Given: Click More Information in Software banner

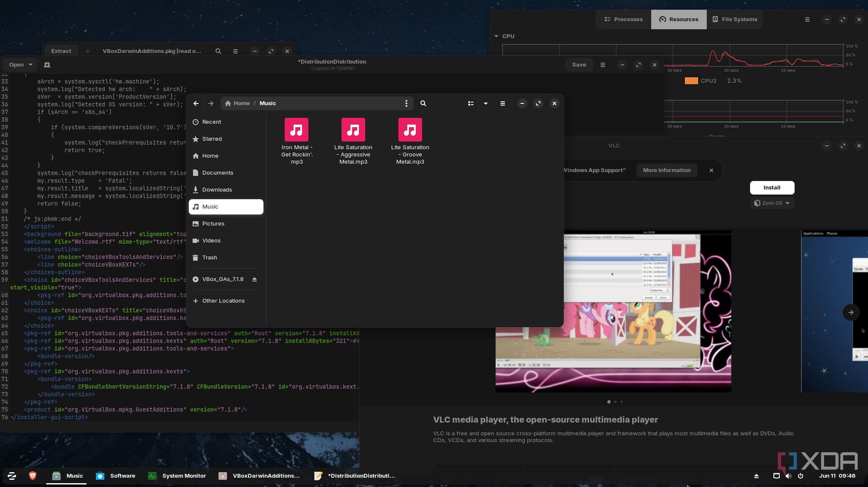Looking at the screenshot, I should pos(667,170).
